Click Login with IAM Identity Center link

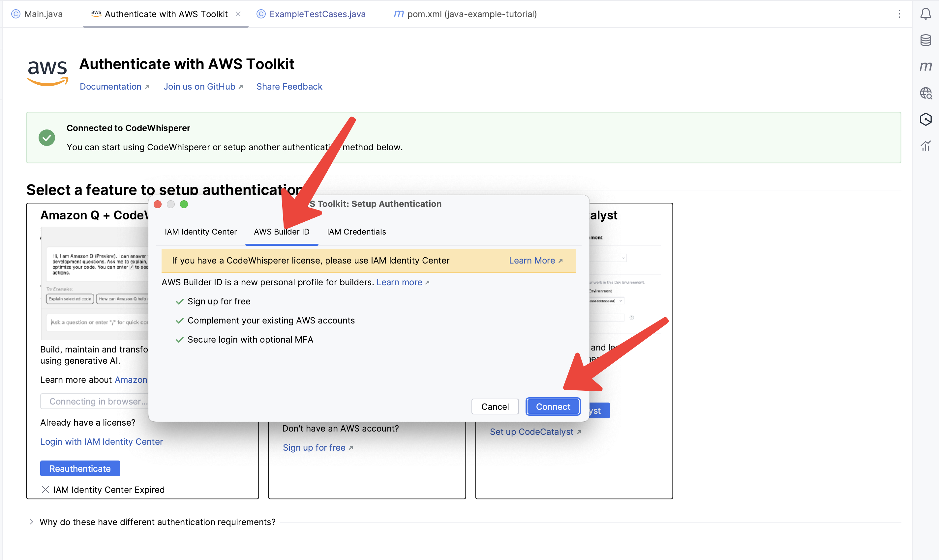point(101,442)
